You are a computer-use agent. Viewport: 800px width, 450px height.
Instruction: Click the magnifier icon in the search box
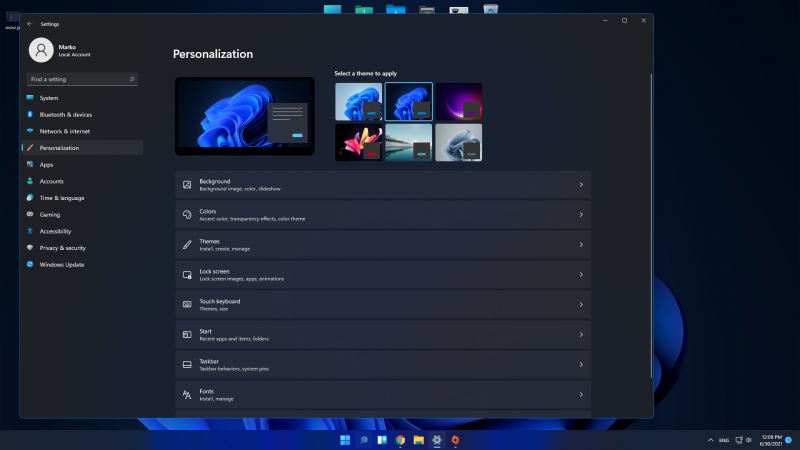point(132,79)
